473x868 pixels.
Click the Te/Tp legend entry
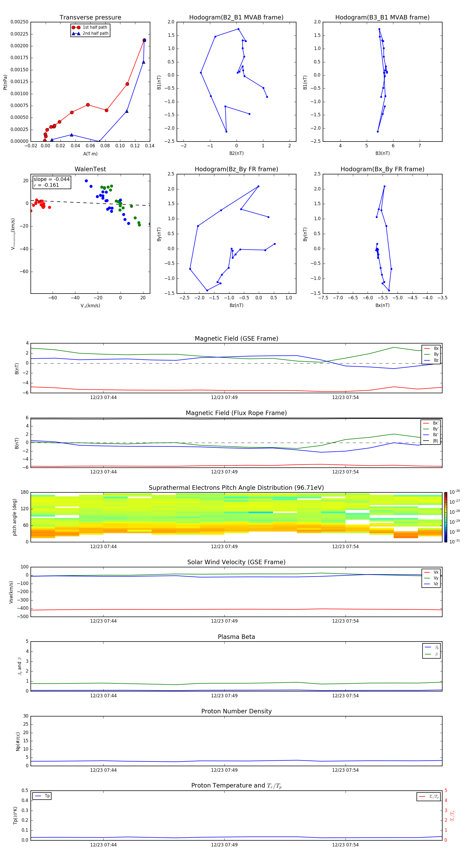click(x=429, y=797)
